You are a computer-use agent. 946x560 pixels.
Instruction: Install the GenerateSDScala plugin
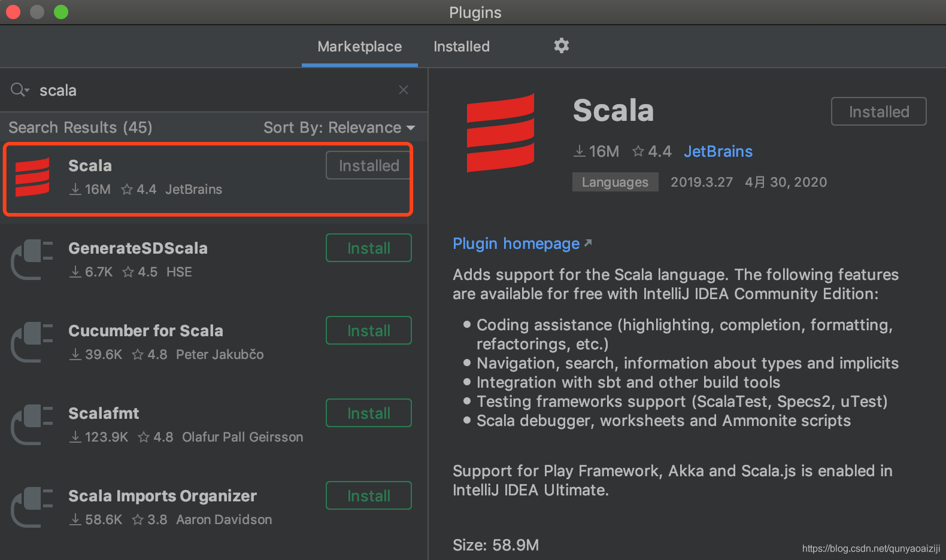[368, 248]
